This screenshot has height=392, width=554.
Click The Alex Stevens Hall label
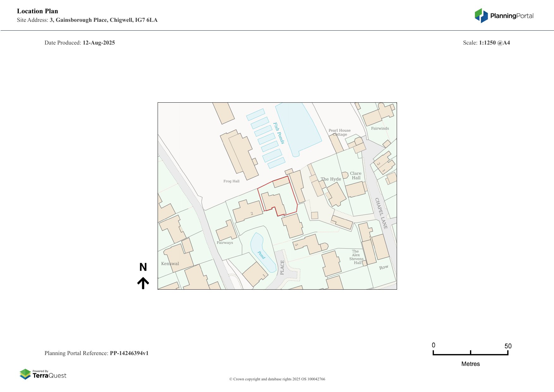(x=356, y=257)
